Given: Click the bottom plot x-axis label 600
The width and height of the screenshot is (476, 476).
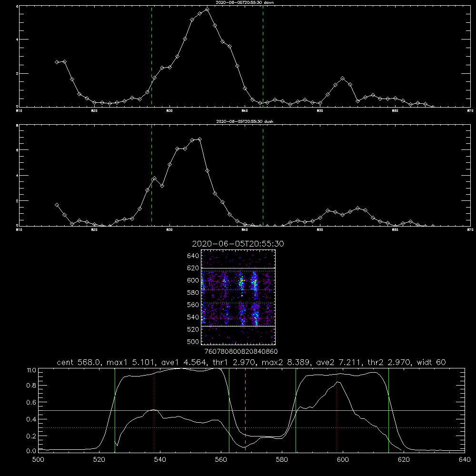Looking at the screenshot, I should [343, 460].
